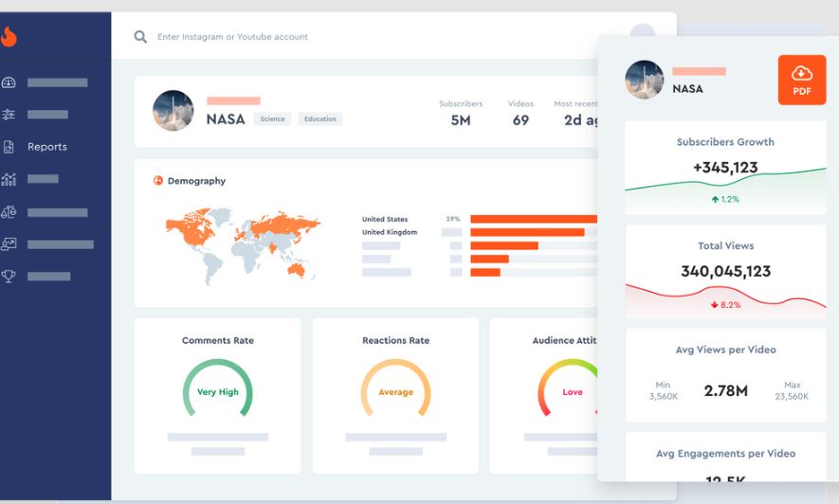Click the Demography globe icon

pos(158,181)
